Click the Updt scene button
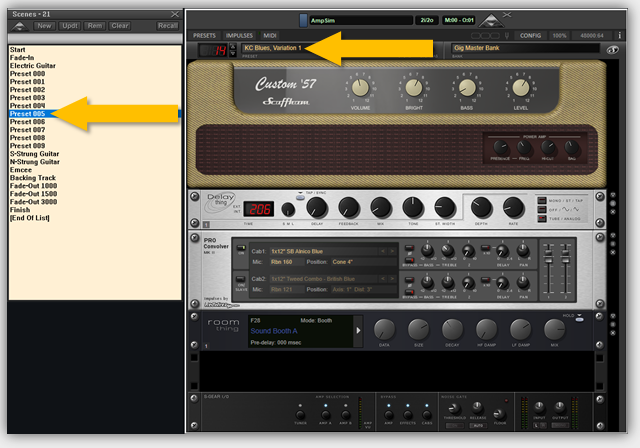Viewport: 640px width, 448px height. click(70, 25)
